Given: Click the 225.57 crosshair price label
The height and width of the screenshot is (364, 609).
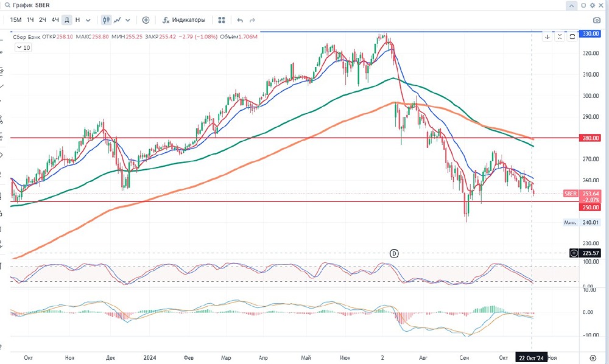Looking at the screenshot, I should 590,253.
